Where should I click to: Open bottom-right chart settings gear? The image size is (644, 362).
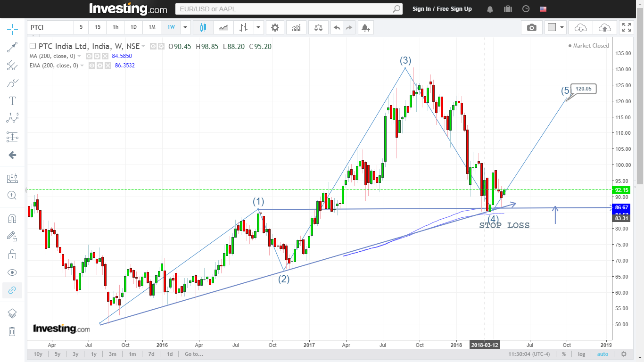624,354
